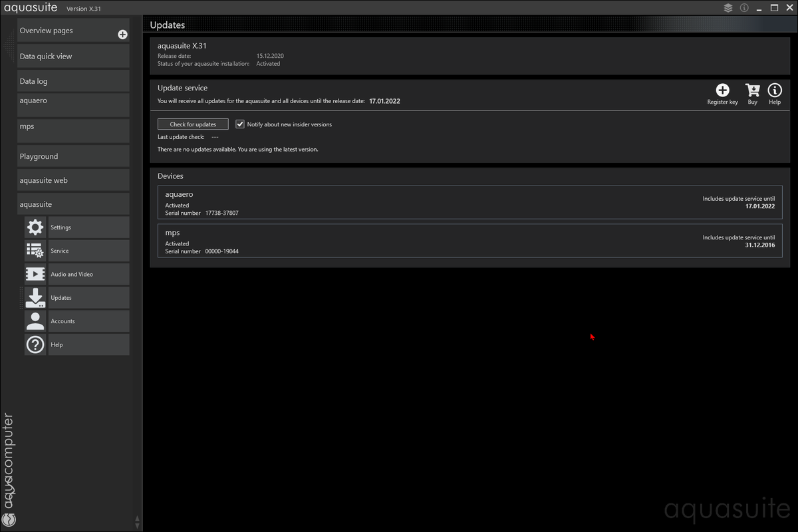Open Playground section
The height and width of the screenshot is (532, 798).
(73, 156)
